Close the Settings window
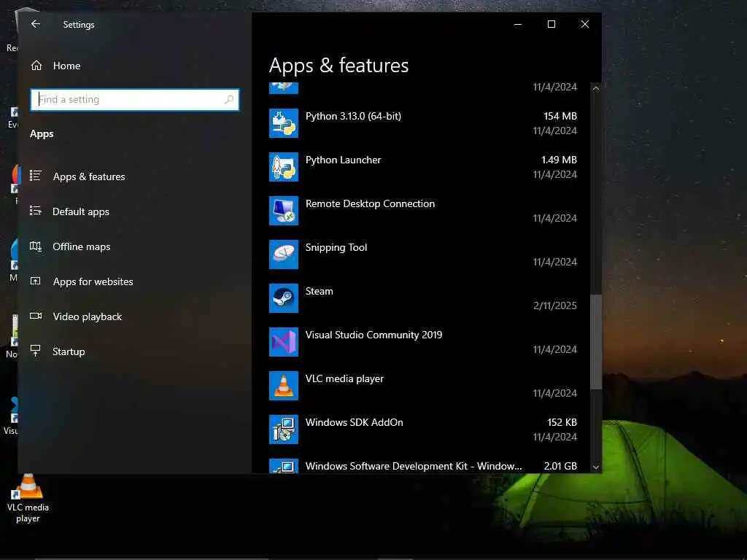747x560 pixels. click(584, 24)
